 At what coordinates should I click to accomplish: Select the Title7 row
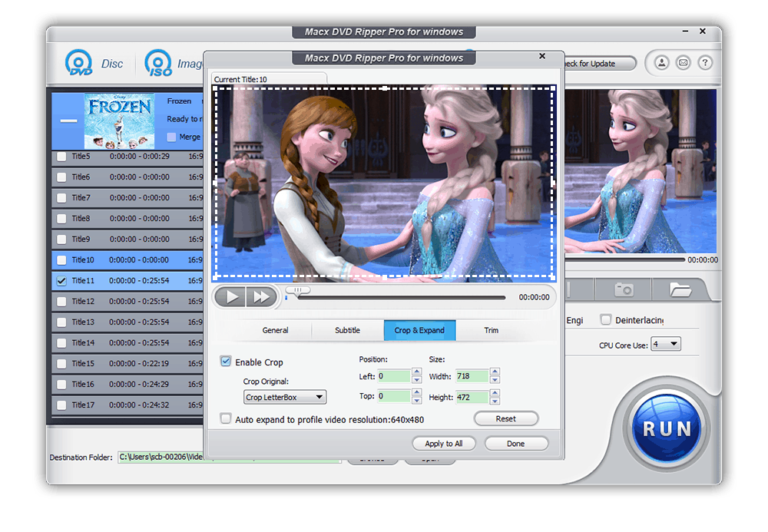(x=127, y=198)
